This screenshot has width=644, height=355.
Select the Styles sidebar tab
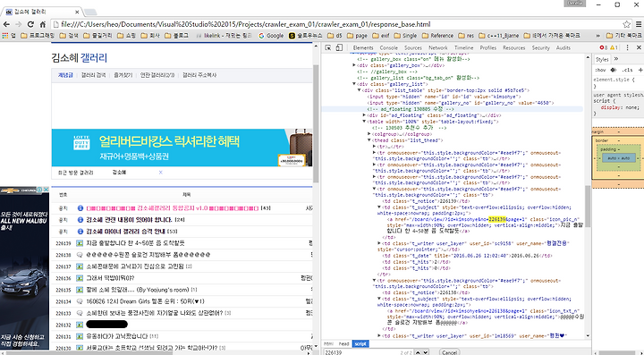tap(602, 60)
